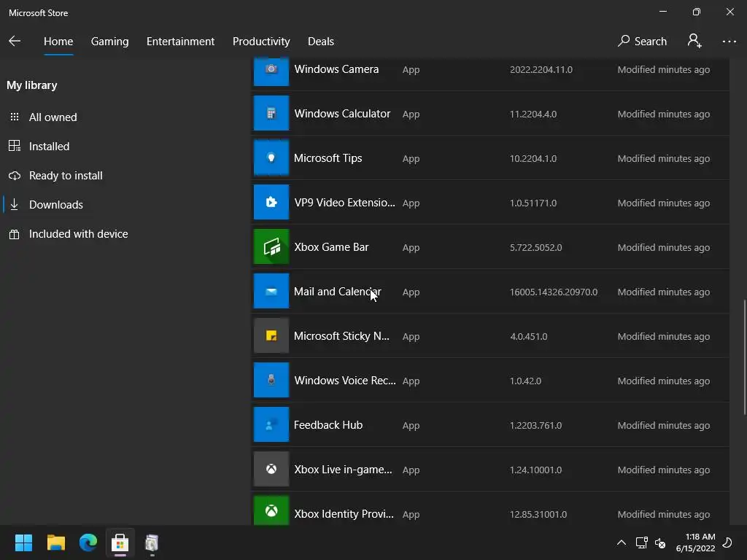747x560 pixels.
Task: Click the Windows Camera app icon
Action: point(271,71)
